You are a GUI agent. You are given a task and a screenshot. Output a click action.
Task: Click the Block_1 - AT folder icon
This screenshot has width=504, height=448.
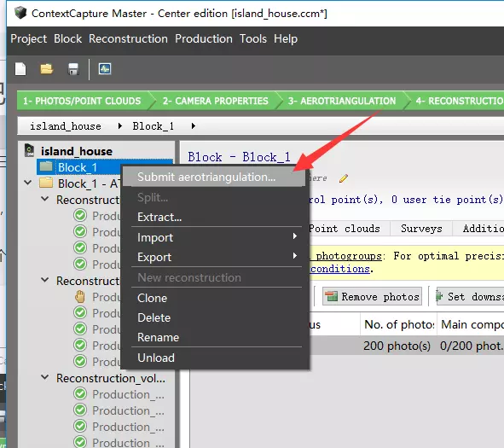tap(46, 183)
